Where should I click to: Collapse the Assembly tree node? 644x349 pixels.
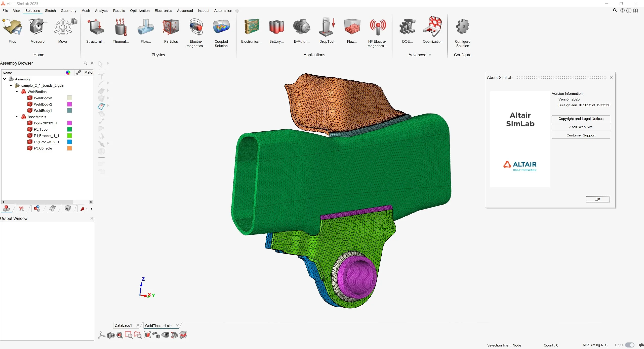pos(5,79)
